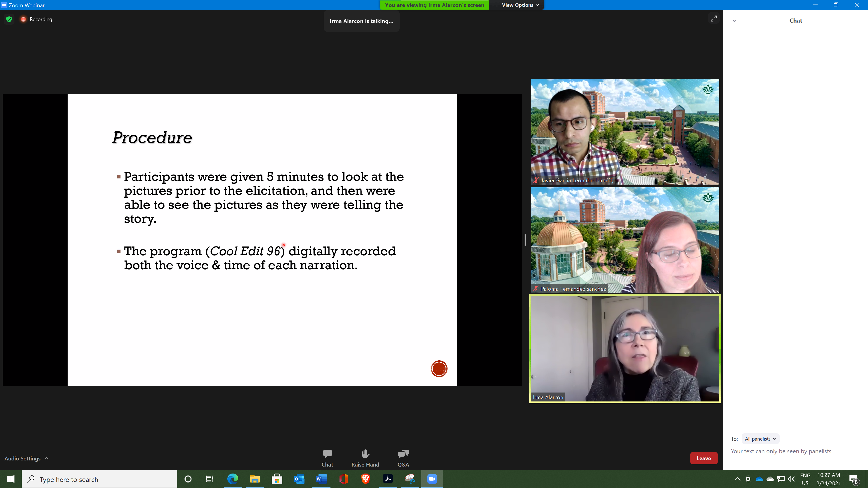Open Microsoft Word from the taskbar
This screenshot has height=488, width=868.
321,479
